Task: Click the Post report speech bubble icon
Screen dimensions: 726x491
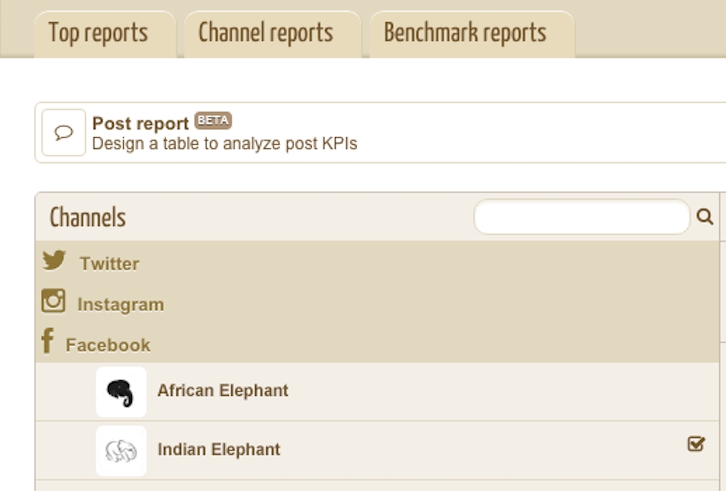Action: [x=63, y=132]
